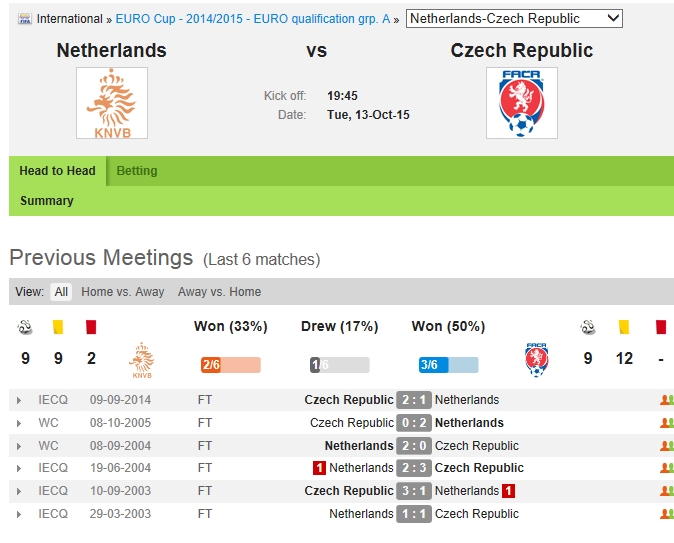Switch to the Betting tab
This screenshot has width=674, height=543.
click(137, 171)
